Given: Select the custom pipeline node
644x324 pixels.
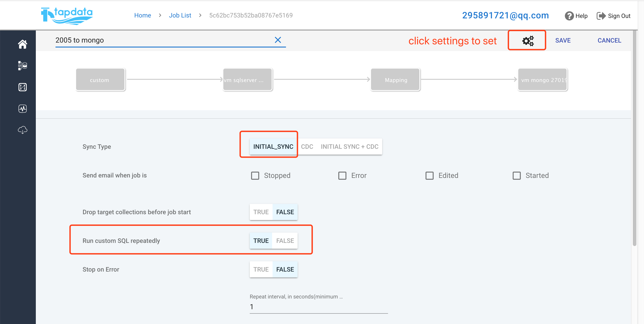Looking at the screenshot, I should click(100, 80).
